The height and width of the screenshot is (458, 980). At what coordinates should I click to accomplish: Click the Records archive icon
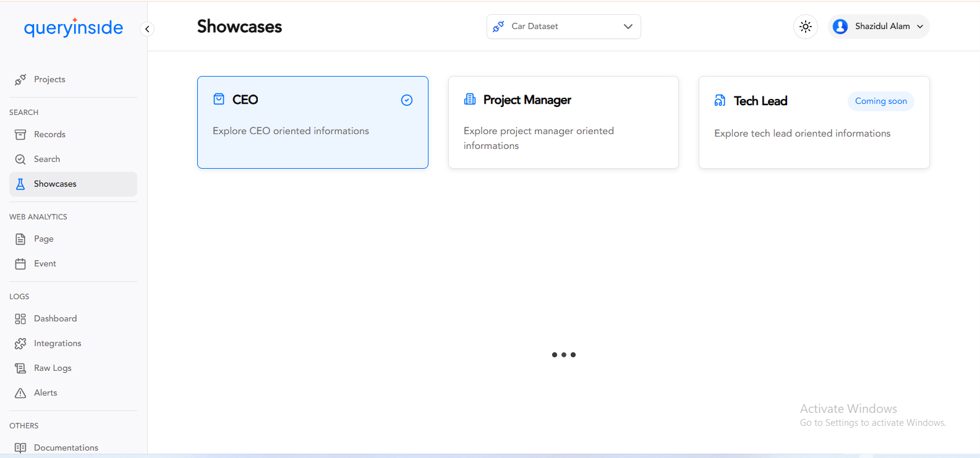coord(20,135)
